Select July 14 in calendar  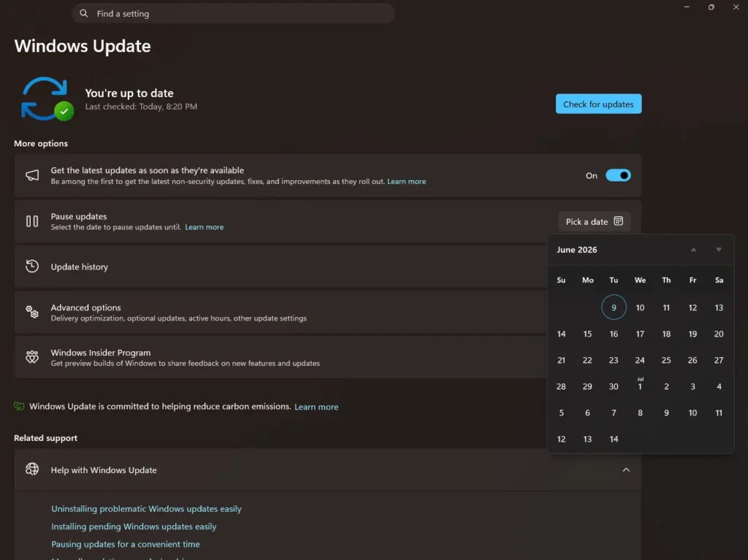614,439
